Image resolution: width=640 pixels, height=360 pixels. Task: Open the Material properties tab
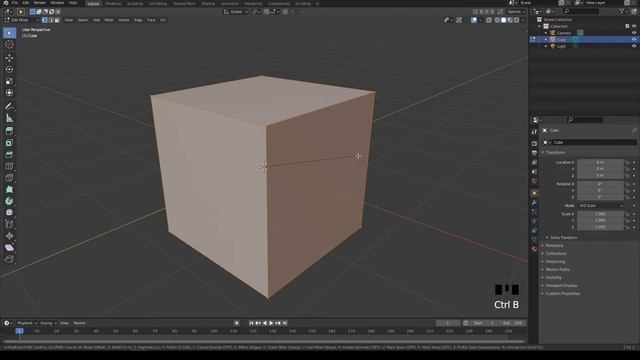[x=534, y=249]
